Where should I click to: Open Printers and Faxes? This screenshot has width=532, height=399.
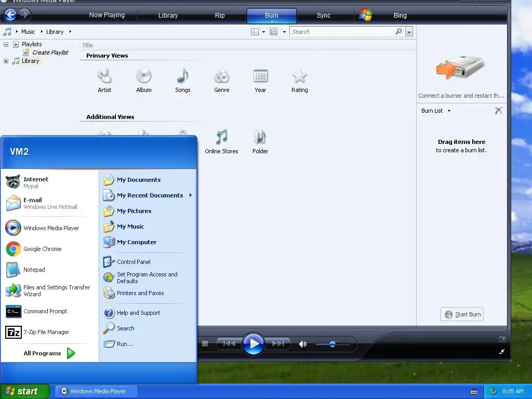148,293
